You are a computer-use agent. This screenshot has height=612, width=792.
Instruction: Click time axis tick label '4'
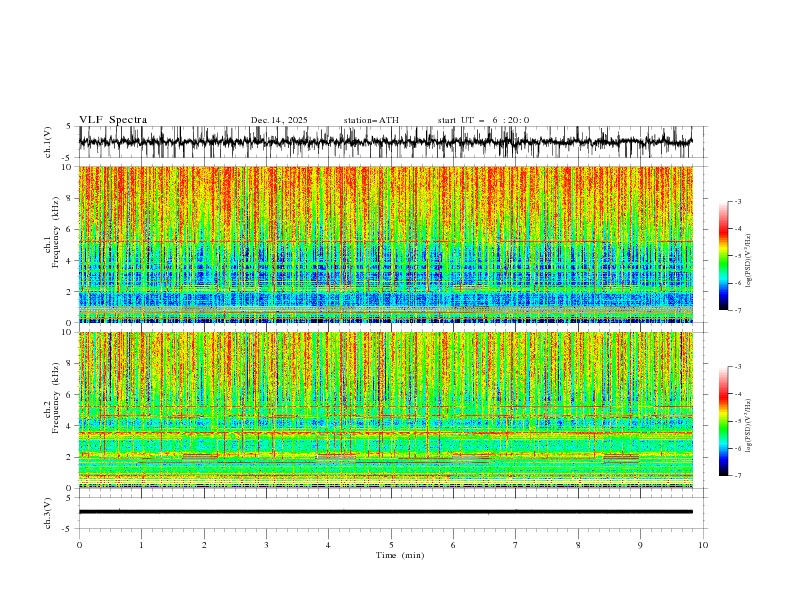click(329, 545)
